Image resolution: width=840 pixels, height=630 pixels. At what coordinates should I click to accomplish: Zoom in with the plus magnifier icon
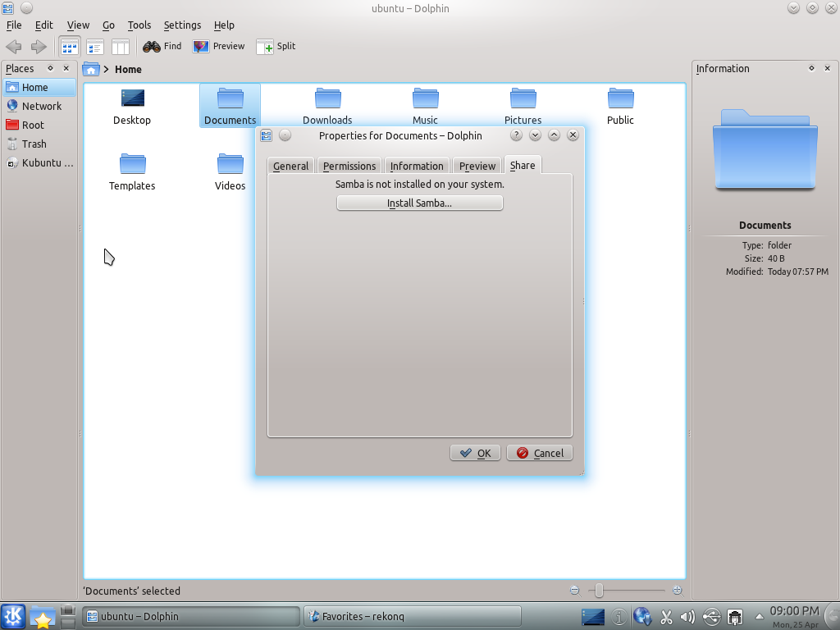pos(678,591)
